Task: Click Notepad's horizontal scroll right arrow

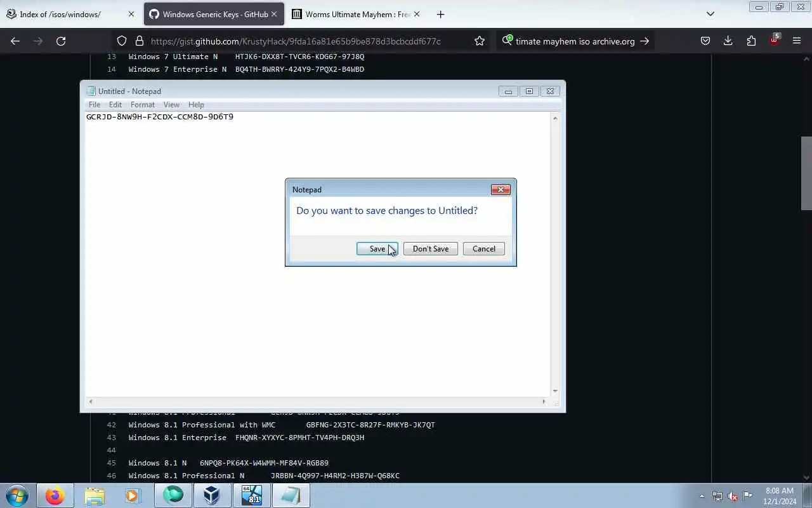Action: click(544, 401)
